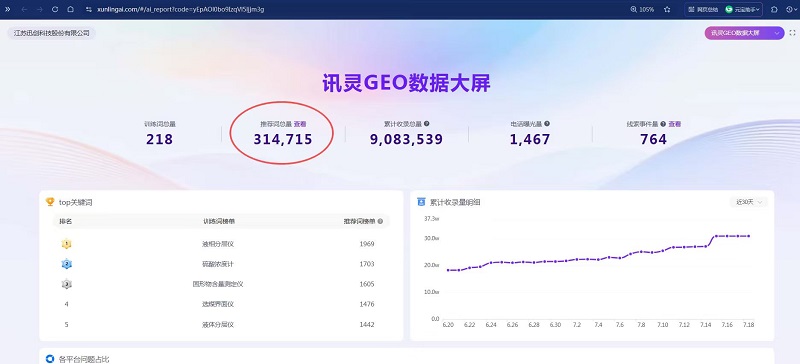Open the view link next to 推荐词总量
The width and height of the screenshot is (800, 364).
point(300,124)
